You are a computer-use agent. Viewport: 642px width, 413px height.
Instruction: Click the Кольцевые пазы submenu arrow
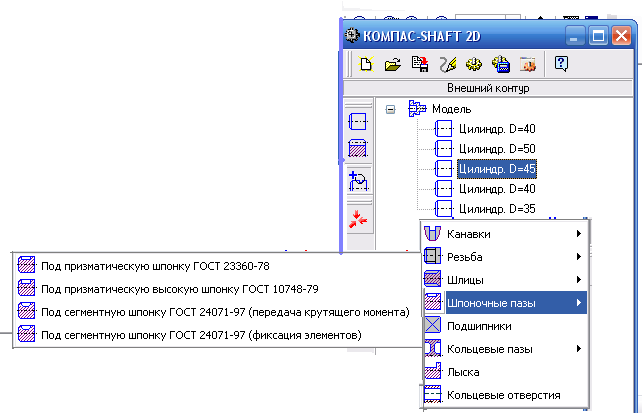[579, 349]
